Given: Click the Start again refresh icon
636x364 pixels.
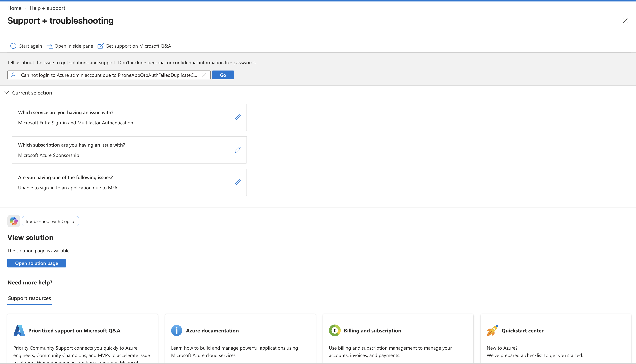Looking at the screenshot, I should (13, 46).
